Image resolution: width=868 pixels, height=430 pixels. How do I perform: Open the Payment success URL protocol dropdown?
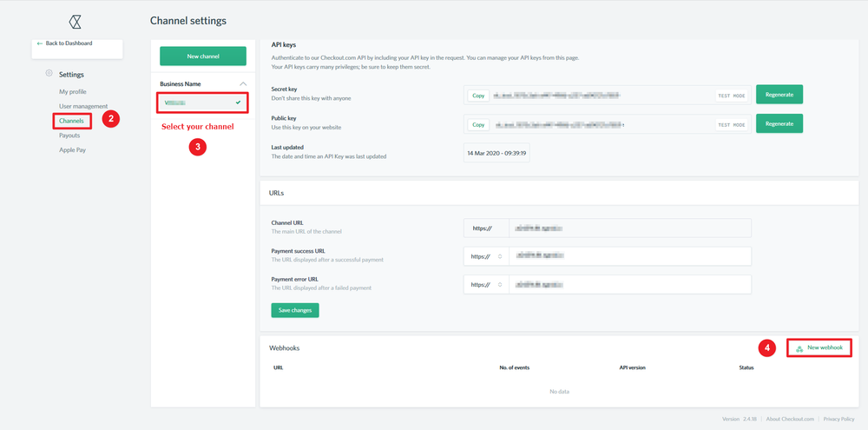click(x=486, y=256)
